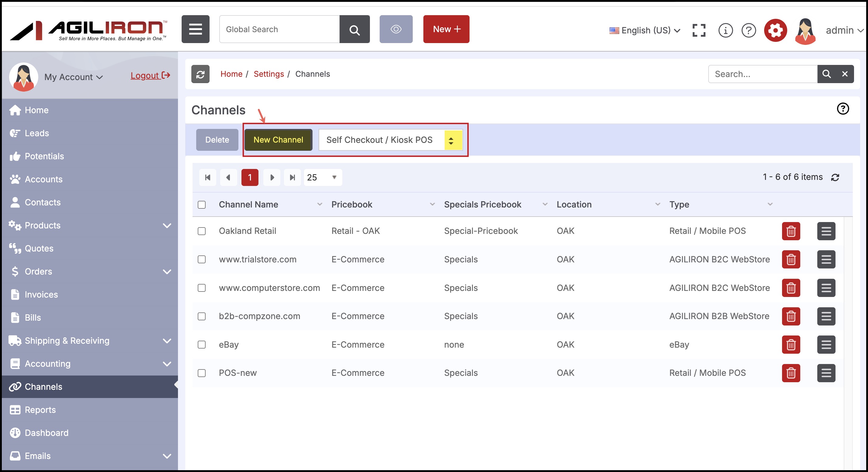
Task: Open row menu for Oakland Retail
Action: coord(825,231)
